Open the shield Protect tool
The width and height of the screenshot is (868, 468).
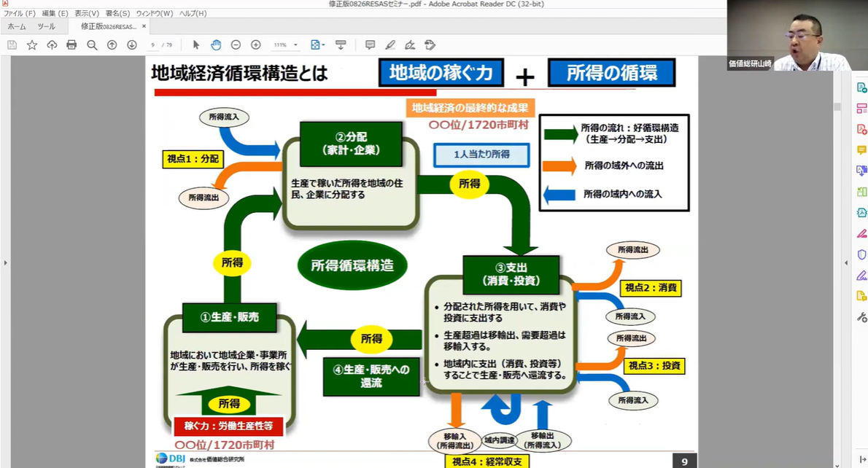pos(861,254)
